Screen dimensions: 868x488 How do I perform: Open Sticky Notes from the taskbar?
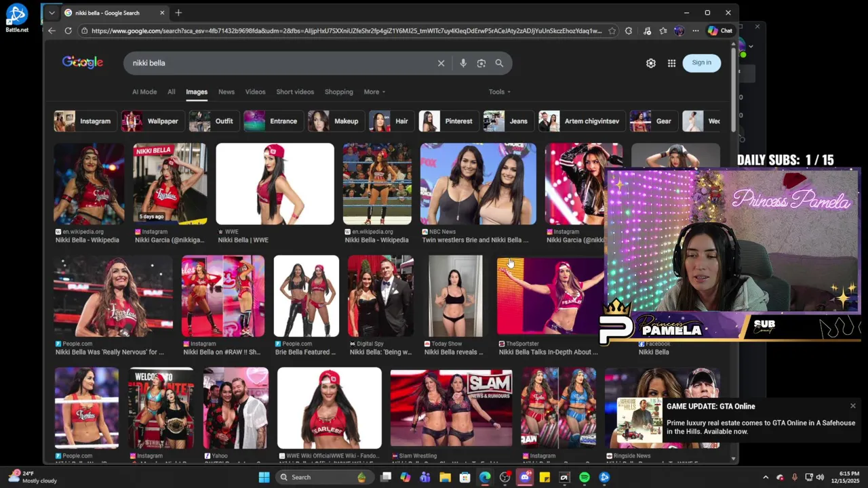[545, 477]
